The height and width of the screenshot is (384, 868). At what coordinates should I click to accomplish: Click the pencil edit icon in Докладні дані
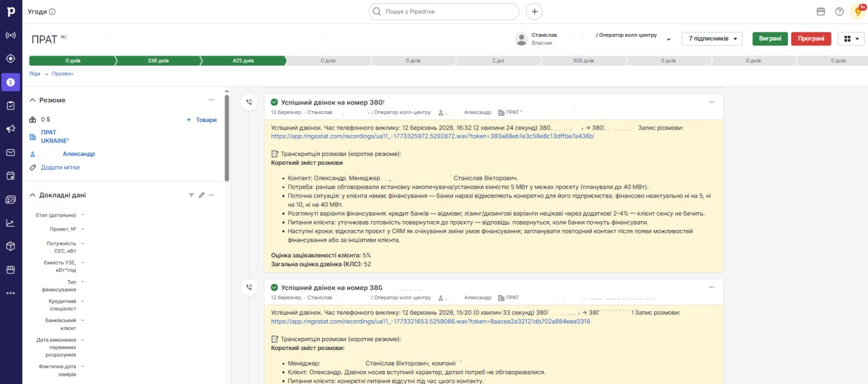[x=201, y=195]
